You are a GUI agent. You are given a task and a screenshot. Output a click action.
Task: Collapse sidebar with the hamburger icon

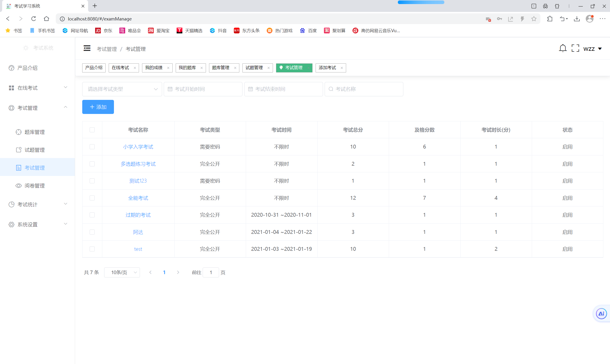[x=87, y=48]
